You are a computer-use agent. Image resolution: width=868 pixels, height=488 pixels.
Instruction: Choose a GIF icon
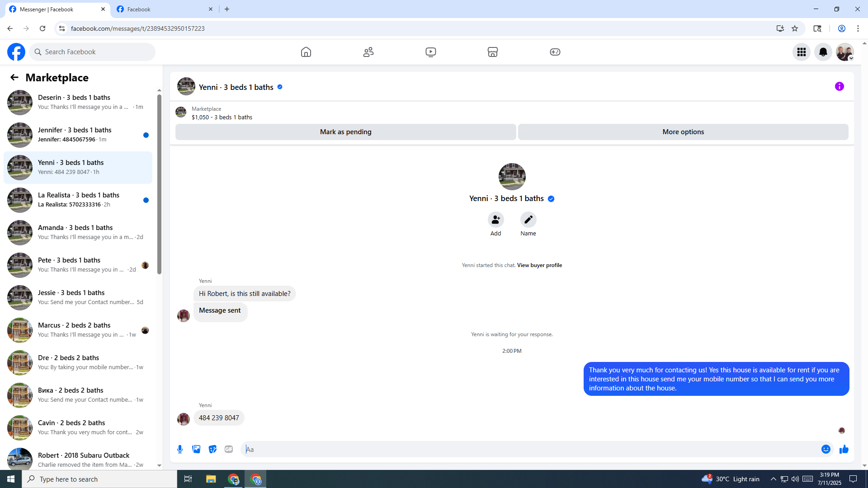[229, 449]
